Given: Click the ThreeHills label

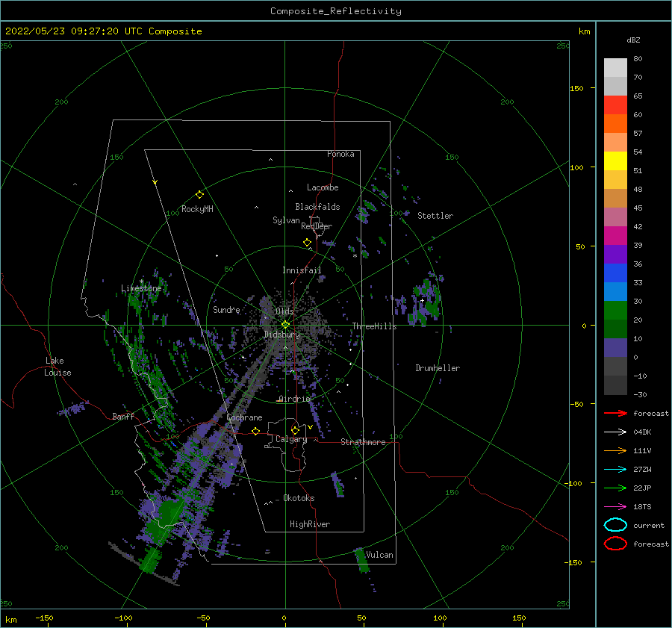Looking at the screenshot, I should click(x=374, y=326).
